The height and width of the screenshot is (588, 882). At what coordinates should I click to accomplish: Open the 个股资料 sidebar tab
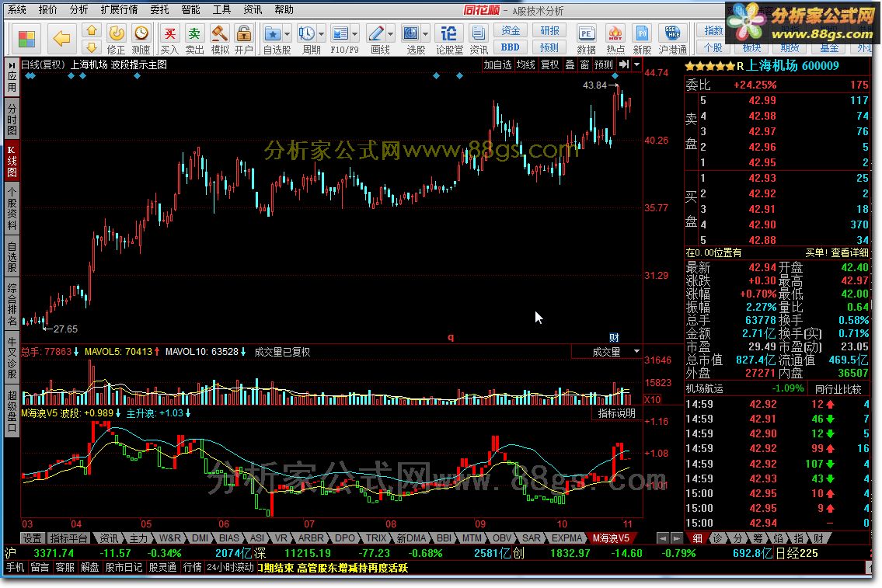pyautogui.click(x=12, y=209)
